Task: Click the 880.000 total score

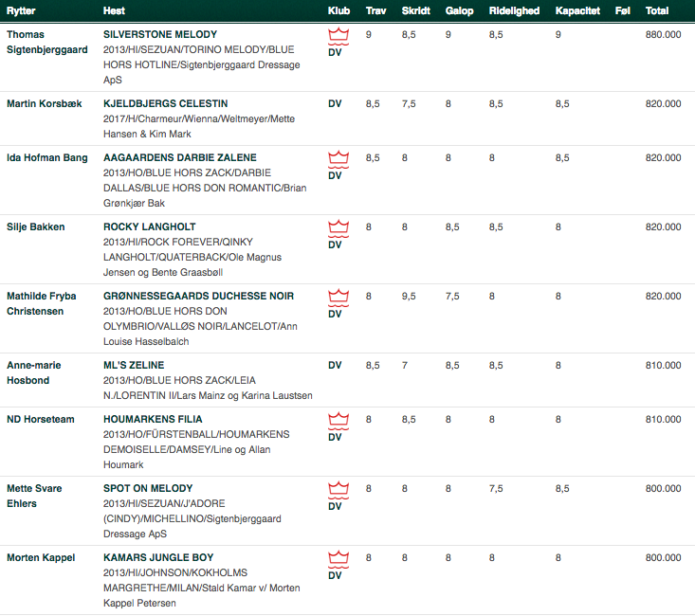Action: (x=663, y=34)
